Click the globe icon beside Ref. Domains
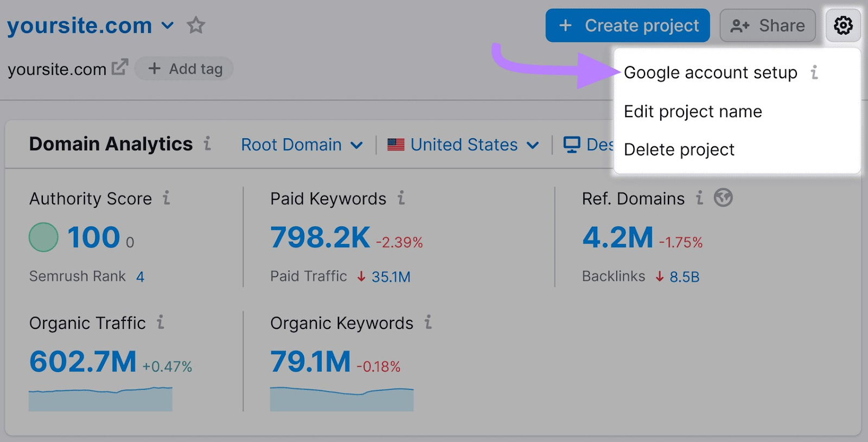868x442 pixels. coord(723,198)
